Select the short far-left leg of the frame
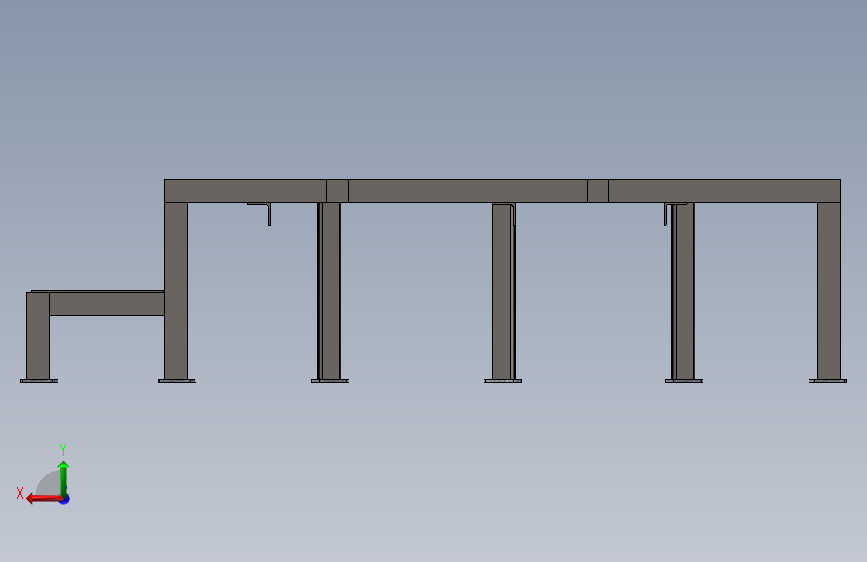Screen dimensions: 867x562 38,336
